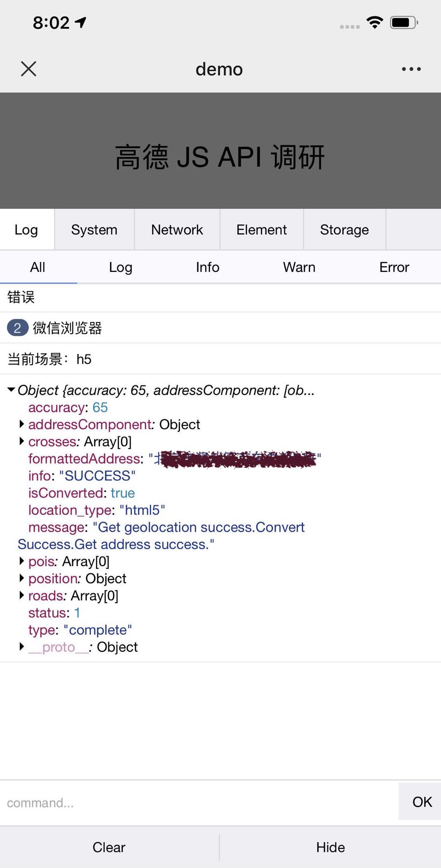441x868 pixels.
Task: Tap the Wi-Fi status icon
Action: 375,22
